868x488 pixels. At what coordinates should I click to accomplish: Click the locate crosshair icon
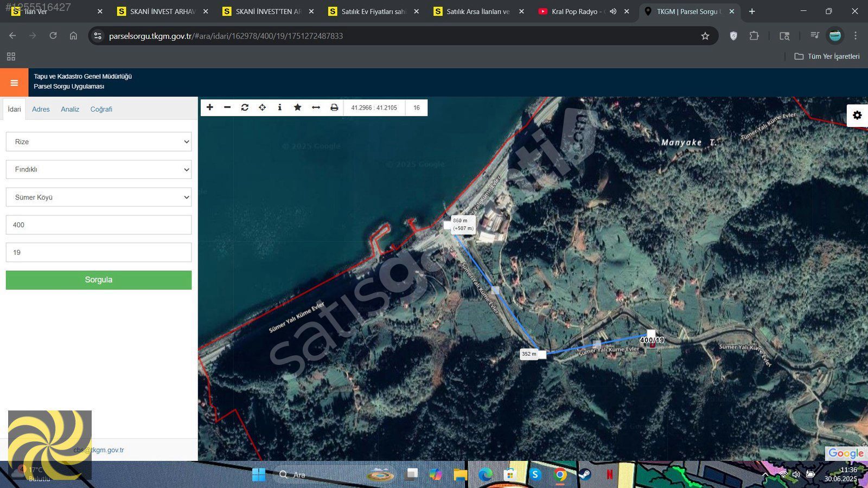(262, 107)
